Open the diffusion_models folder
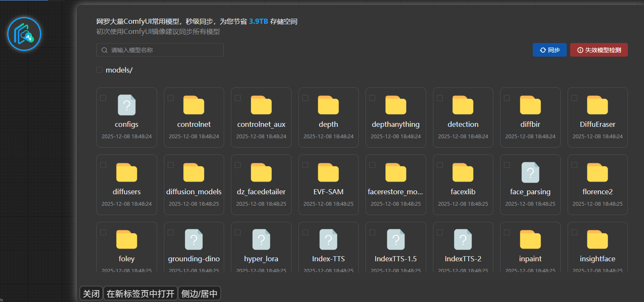The width and height of the screenshot is (644, 302). pyautogui.click(x=194, y=172)
